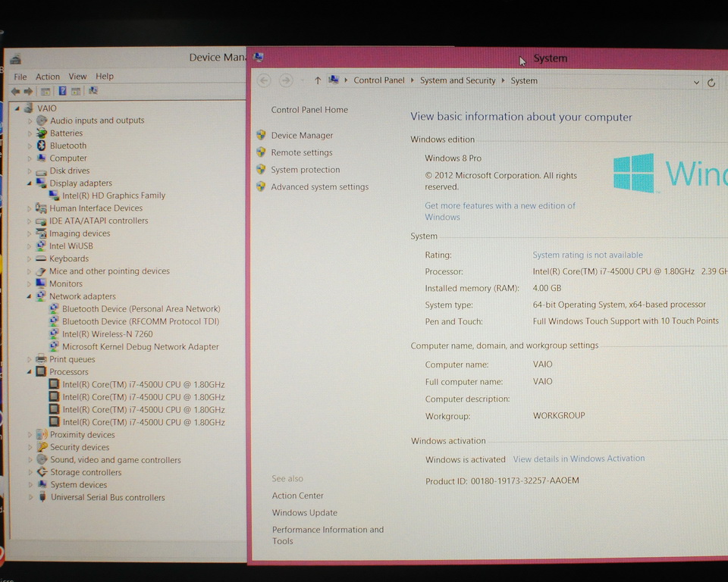Select the Human Interface Devices icon

point(41,208)
